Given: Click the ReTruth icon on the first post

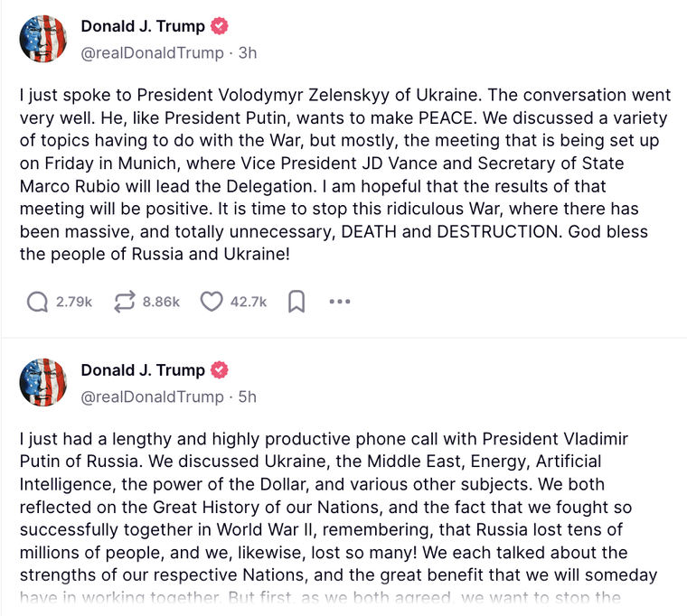Looking at the screenshot, I should pyautogui.click(x=125, y=302).
